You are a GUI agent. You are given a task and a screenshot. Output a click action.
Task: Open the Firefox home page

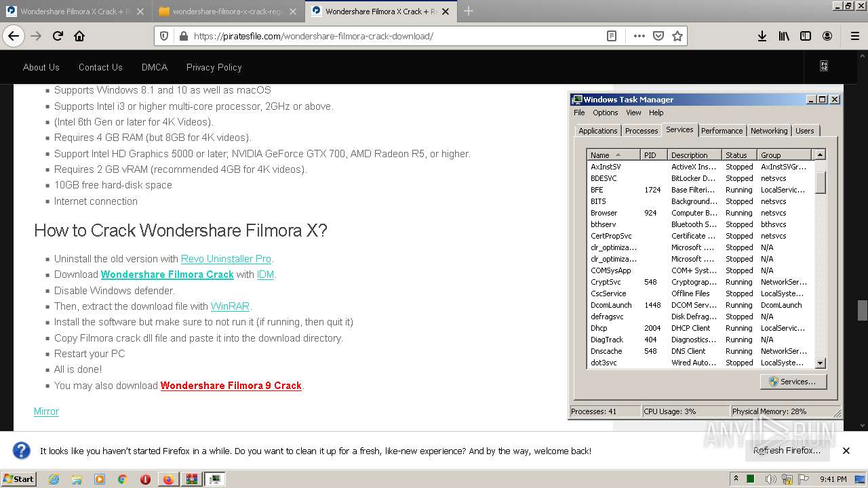[x=79, y=36]
